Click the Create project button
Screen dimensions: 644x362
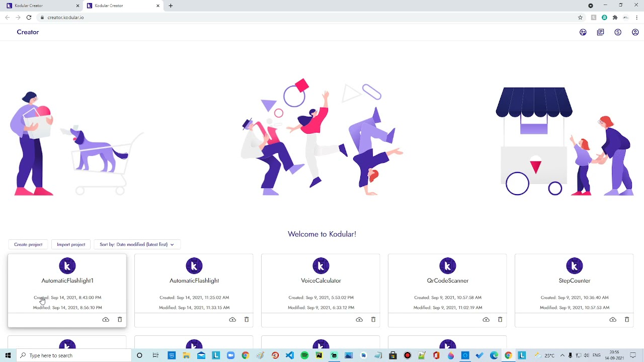[x=28, y=244]
